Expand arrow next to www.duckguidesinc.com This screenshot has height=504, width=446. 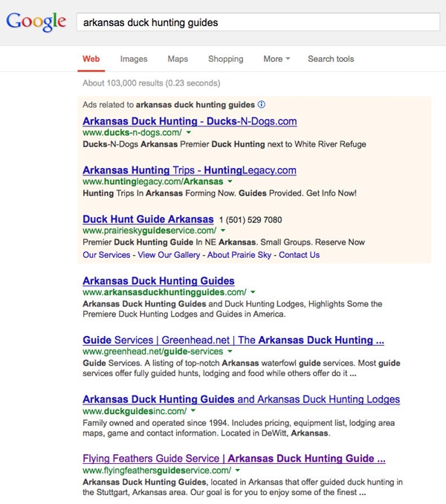coord(193,411)
